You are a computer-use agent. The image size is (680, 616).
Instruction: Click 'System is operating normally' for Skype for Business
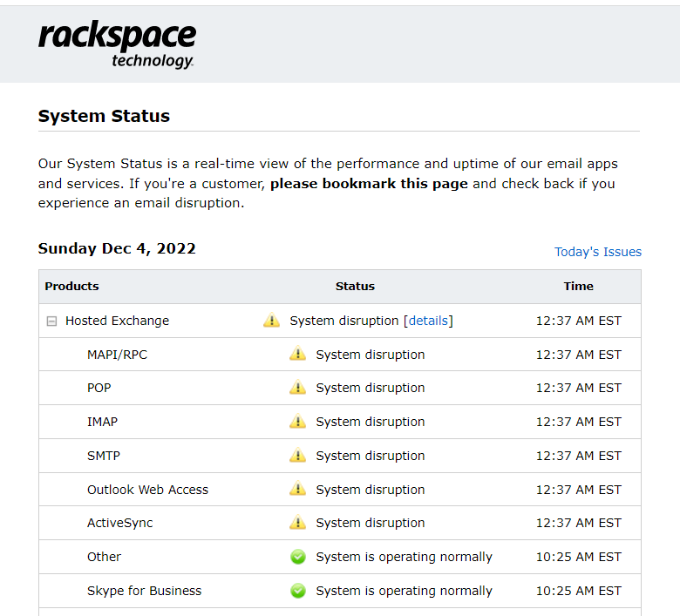point(404,591)
